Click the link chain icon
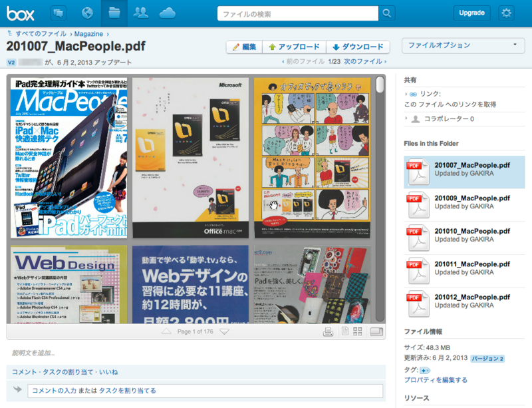The height and width of the screenshot is (408, 532). click(413, 95)
